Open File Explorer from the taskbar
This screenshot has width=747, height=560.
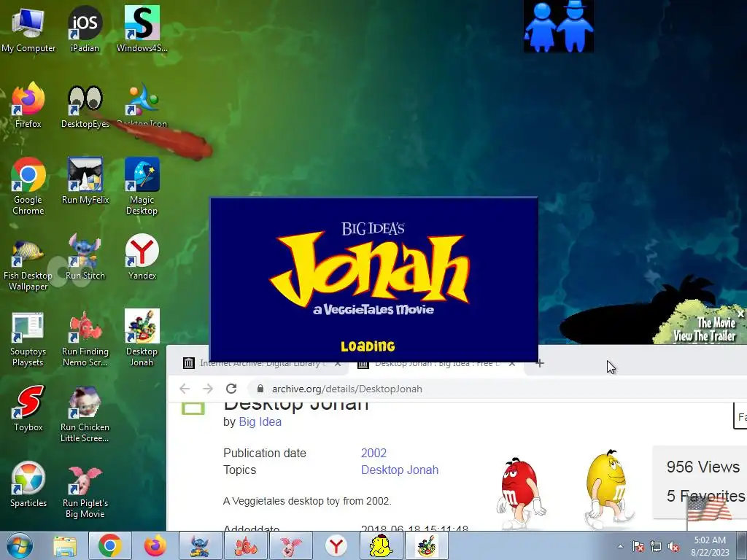click(65, 545)
